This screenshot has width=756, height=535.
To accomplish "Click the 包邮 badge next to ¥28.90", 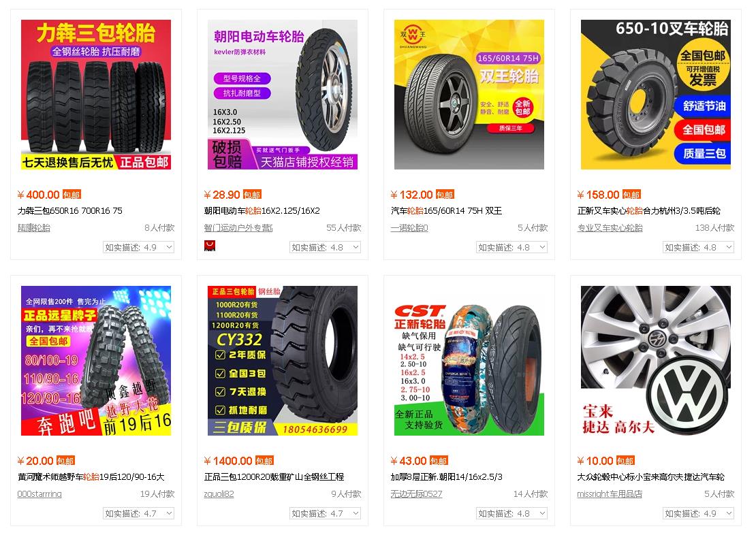I will [252, 195].
